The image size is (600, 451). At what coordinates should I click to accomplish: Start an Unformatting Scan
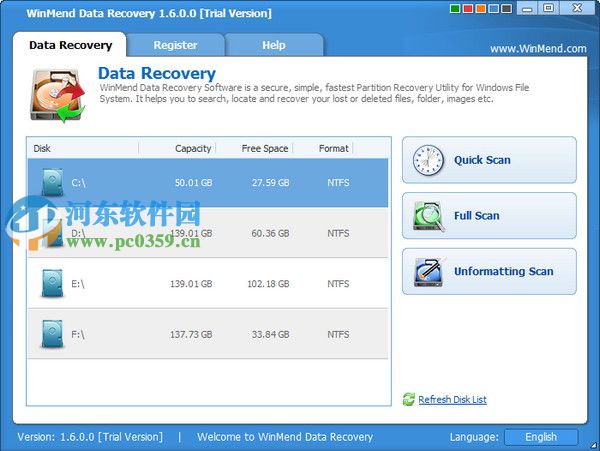click(x=489, y=271)
